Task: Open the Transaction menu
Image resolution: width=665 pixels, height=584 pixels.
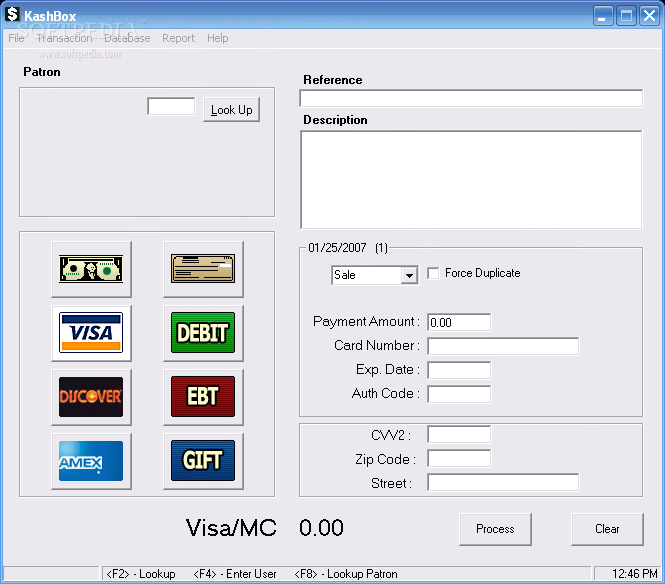Action: click(64, 38)
